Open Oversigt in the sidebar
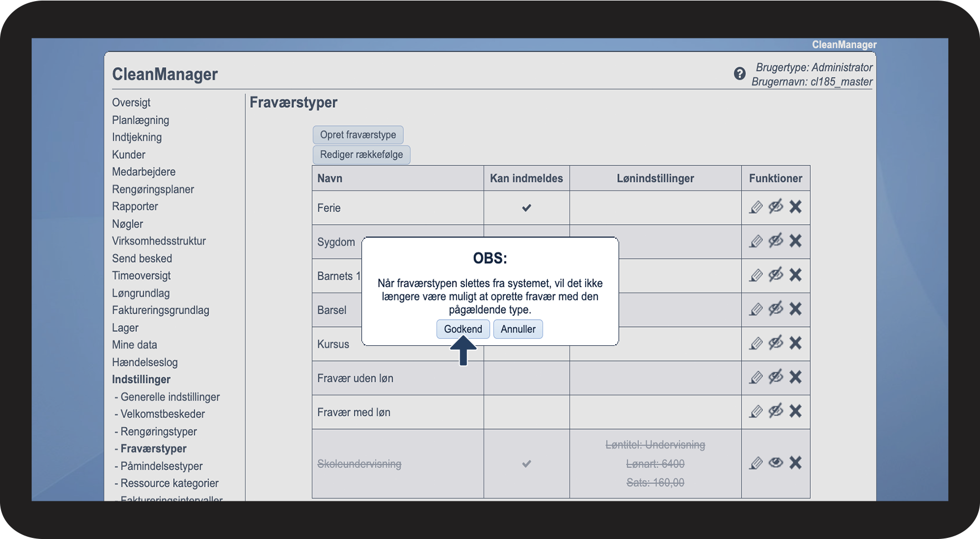The image size is (980, 539). (x=131, y=103)
